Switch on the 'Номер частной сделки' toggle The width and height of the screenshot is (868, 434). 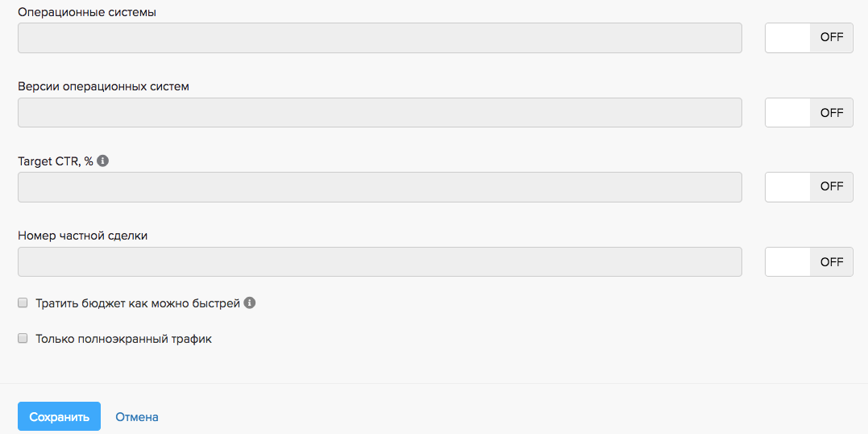coord(808,262)
